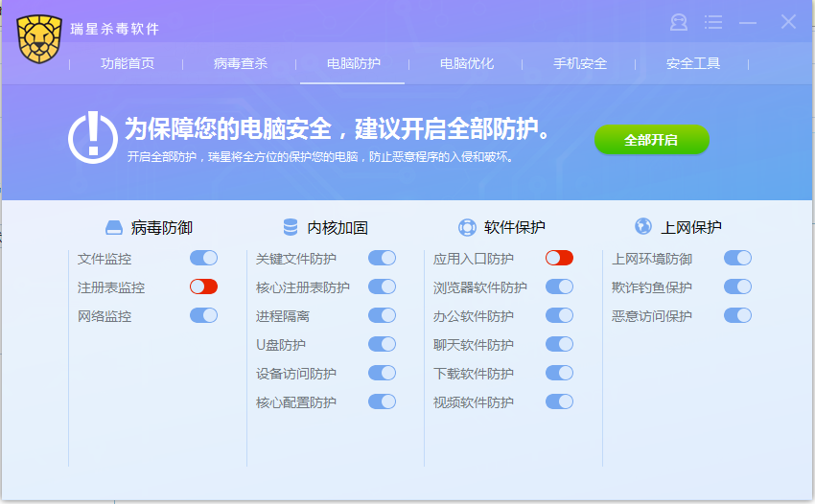The height and width of the screenshot is (504, 815).
Task: Click the 核心注册表防护 label
Action: 303,287
